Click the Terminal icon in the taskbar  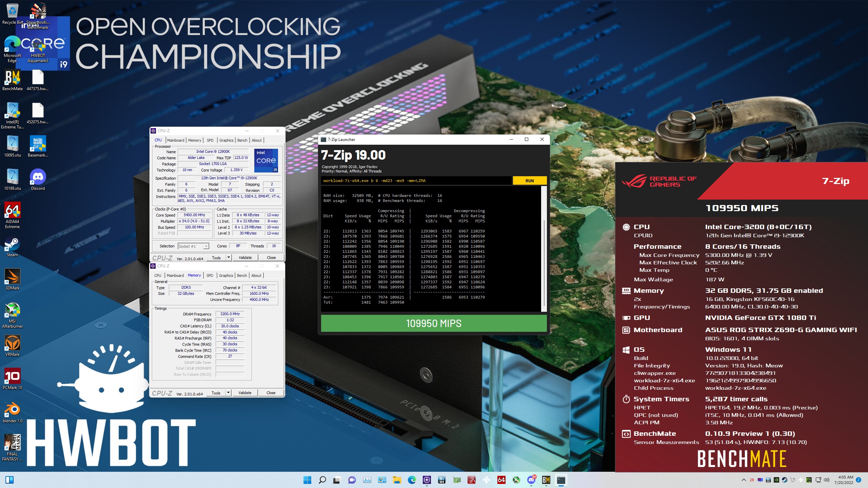click(x=561, y=480)
